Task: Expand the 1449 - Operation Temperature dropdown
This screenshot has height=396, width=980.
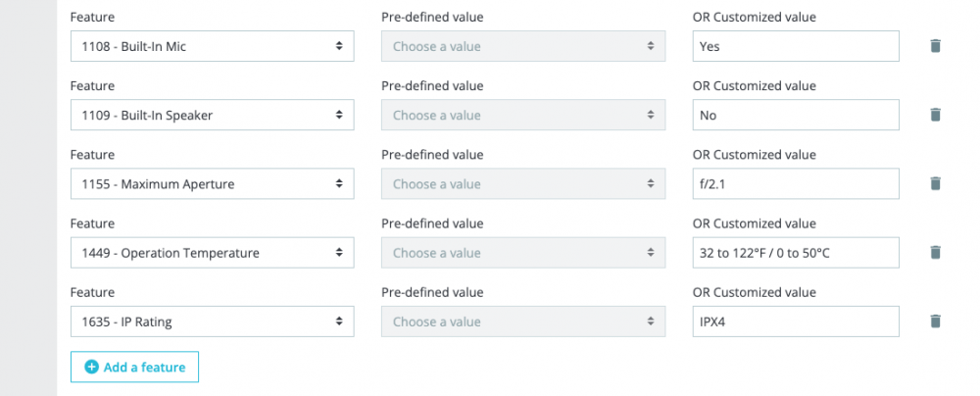Action: 212,252
